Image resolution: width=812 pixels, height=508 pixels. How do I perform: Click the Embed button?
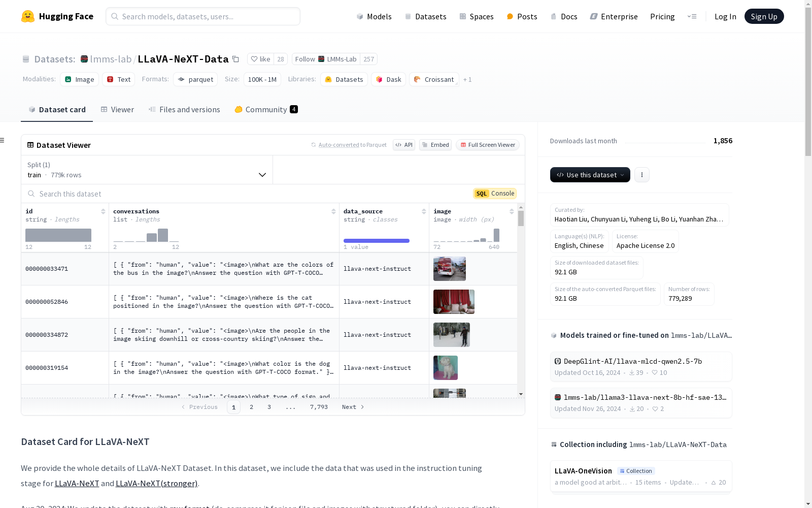[x=435, y=145]
